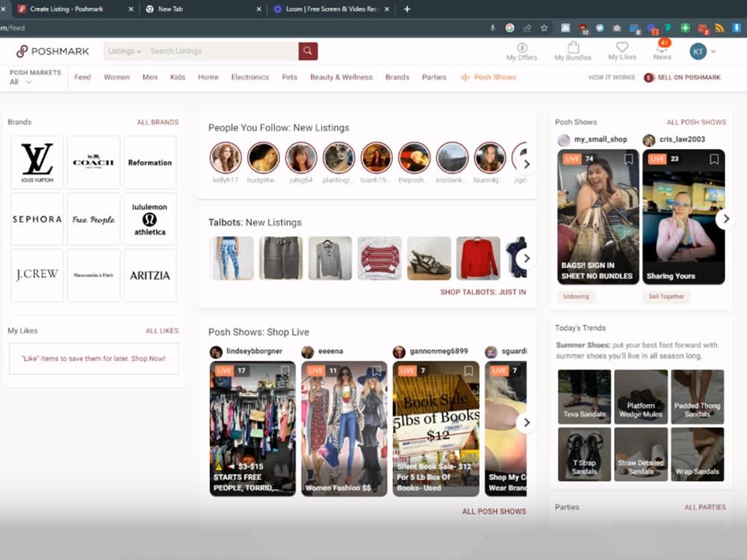Click the ALL BRANDS link
Screen dimensions: 747x560
(x=158, y=122)
